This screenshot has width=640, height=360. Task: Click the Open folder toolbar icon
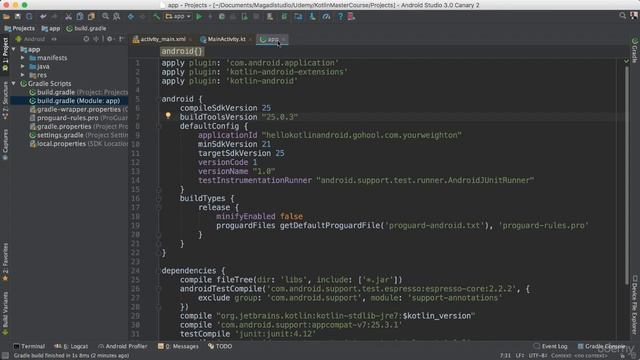click(x=6, y=17)
